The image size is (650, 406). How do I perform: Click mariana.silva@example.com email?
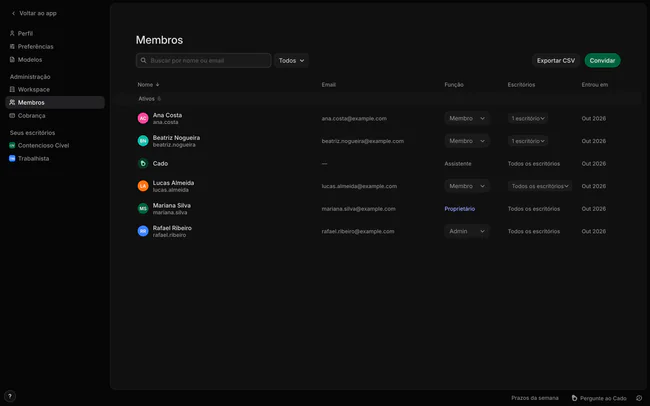(359, 209)
